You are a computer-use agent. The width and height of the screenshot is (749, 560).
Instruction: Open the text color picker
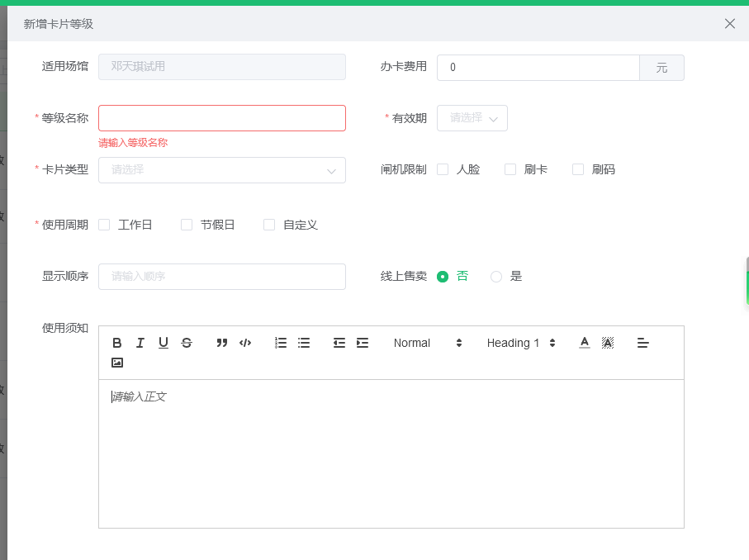584,343
